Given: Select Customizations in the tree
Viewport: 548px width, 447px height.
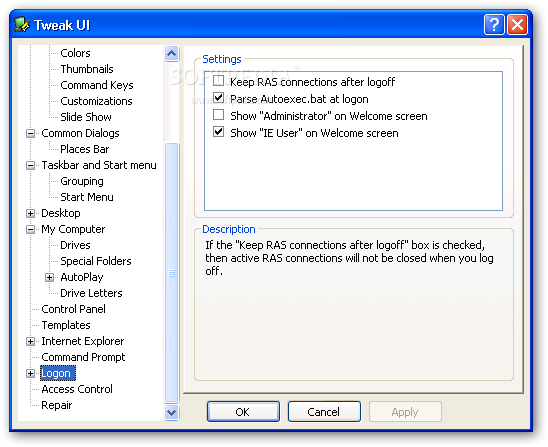Looking at the screenshot, I should click(x=96, y=101).
